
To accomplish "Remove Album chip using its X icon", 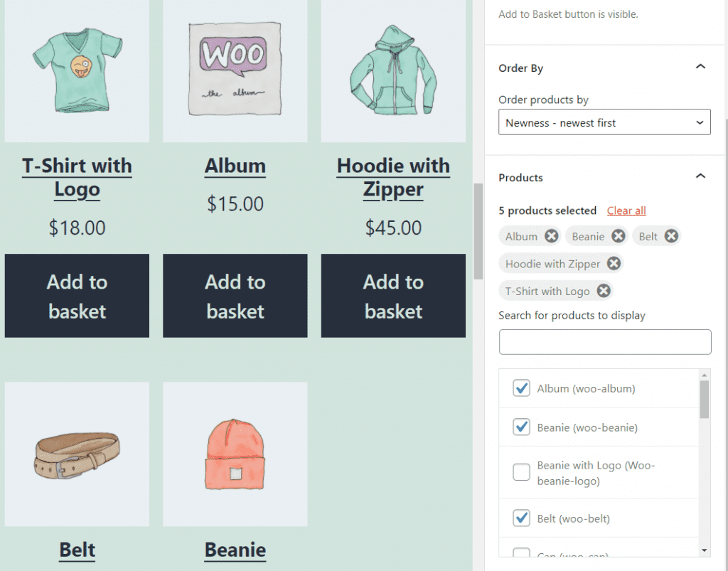I will (552, 235).
